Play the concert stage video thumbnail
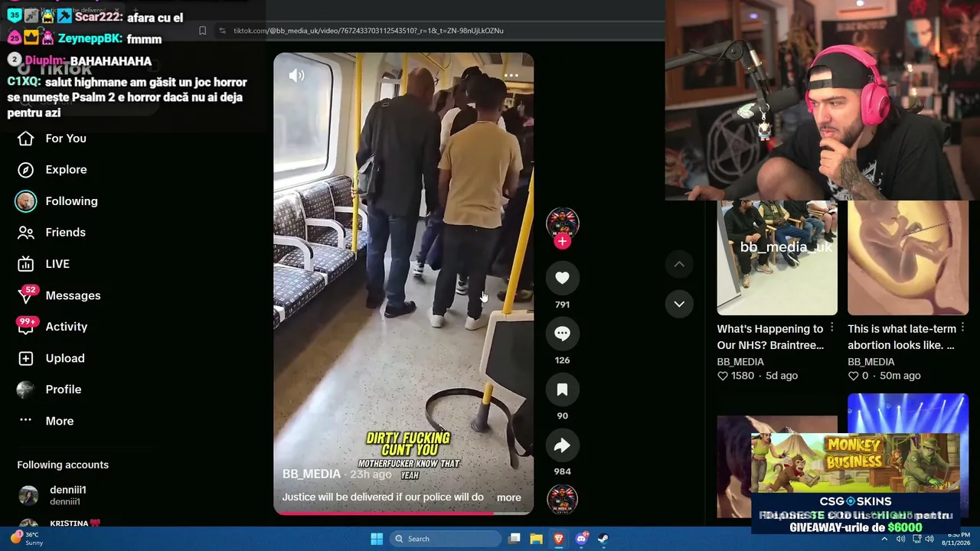Screen dimensions: 980x551 tap(908, 413)
